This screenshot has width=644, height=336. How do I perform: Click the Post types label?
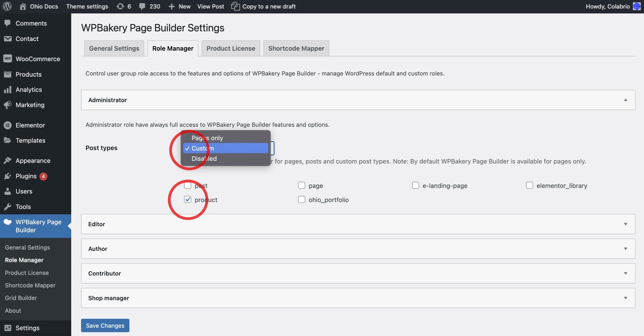(x=101, y=148)
